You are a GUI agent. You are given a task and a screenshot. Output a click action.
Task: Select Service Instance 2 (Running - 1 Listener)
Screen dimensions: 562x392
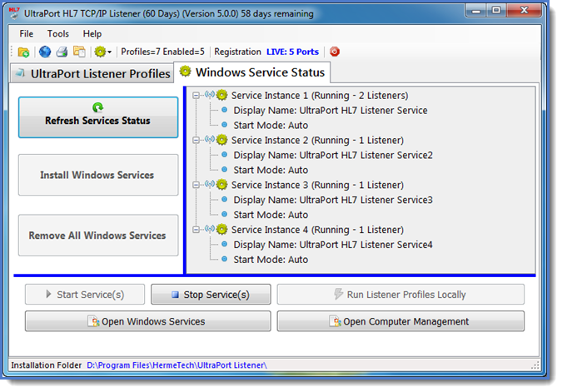pyautogui.click(x=317, y=140)
